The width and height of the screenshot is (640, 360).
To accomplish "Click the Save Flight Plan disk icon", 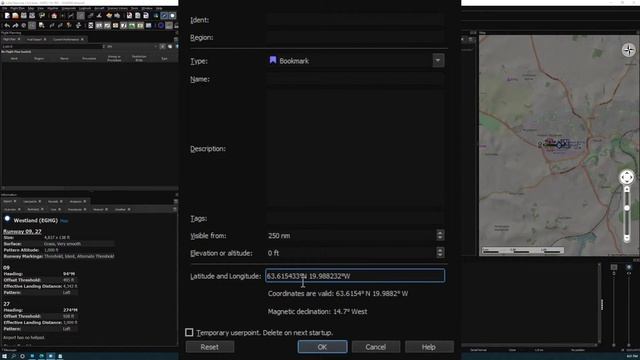I will (x=24, y=16).
